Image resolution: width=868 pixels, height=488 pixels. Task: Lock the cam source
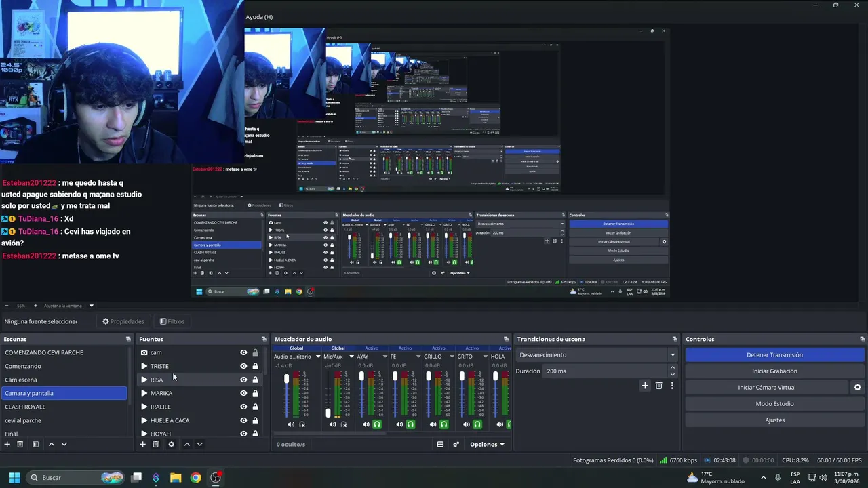(x=255, y=352)
